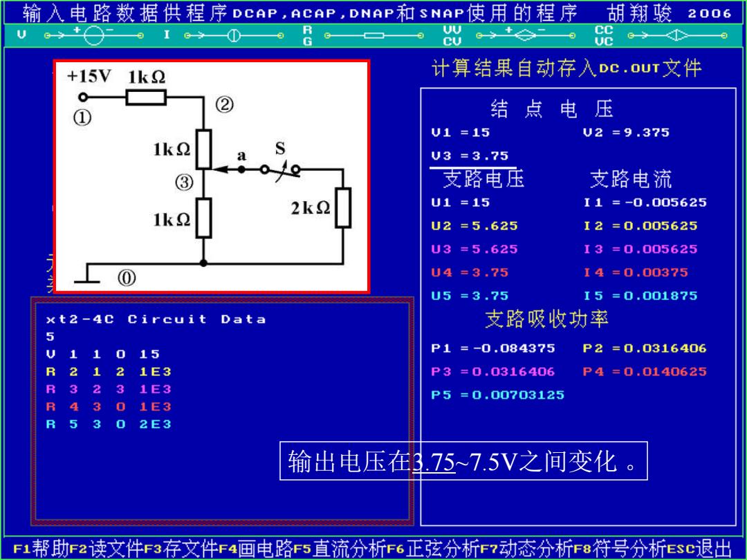Click the circuit title 'xt2-4C Circuit Data'
Screen dimensions: 747x560
point(156,319)
